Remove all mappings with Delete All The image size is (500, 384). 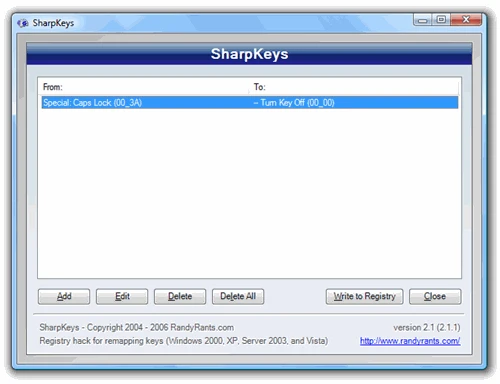pos(238,296)
